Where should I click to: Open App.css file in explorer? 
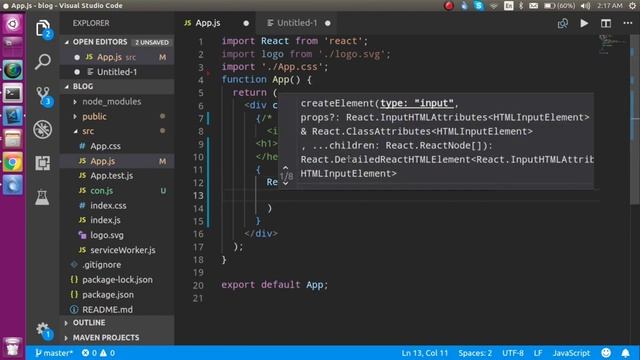[x=117, y=146]
